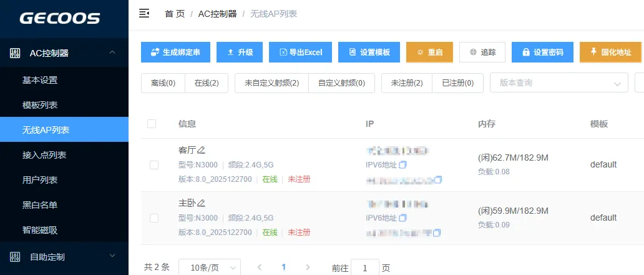The height and width of the screenshot is (275, 644).
Task: Click edit pencil icon next to 客厅
Action: coord(202,150)
